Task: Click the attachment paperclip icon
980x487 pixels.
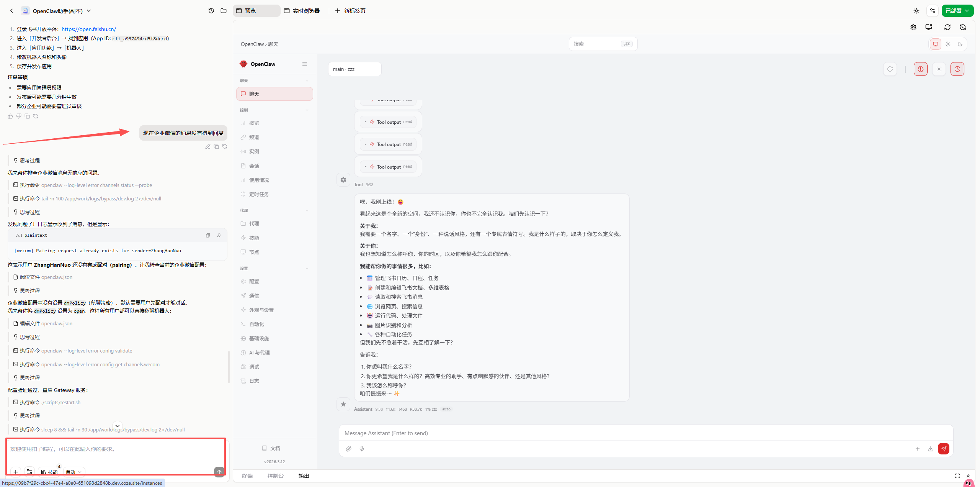Action: tap(348, 449)
